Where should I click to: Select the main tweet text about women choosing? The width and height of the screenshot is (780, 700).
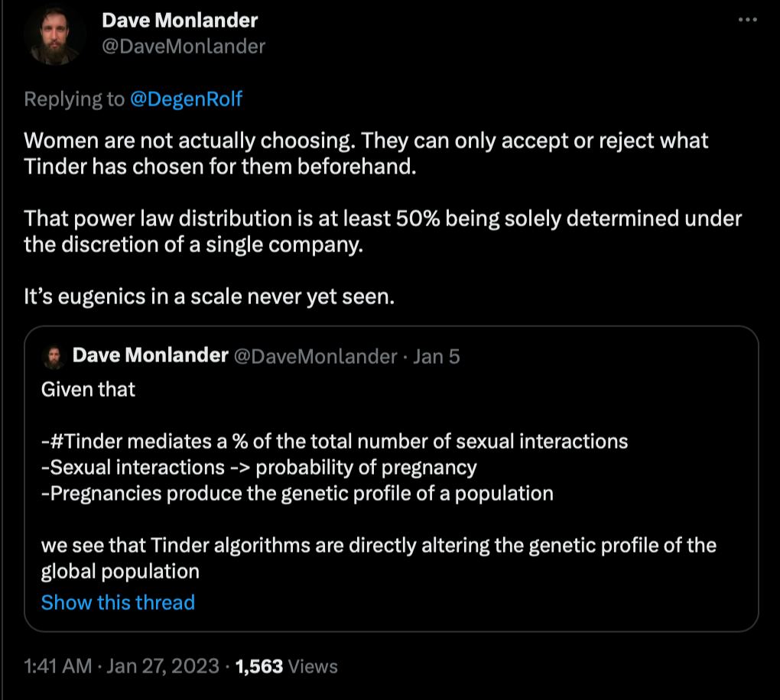coord(366,153)
